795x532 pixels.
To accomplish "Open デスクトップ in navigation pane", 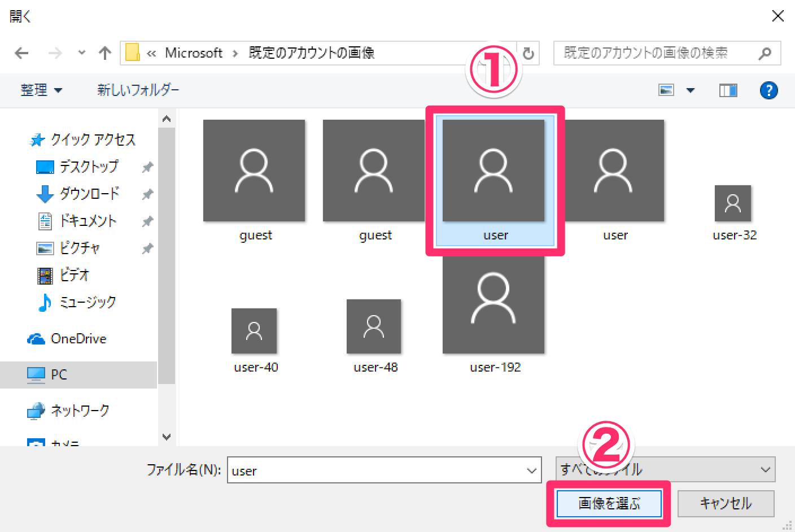I will [78, 167].
